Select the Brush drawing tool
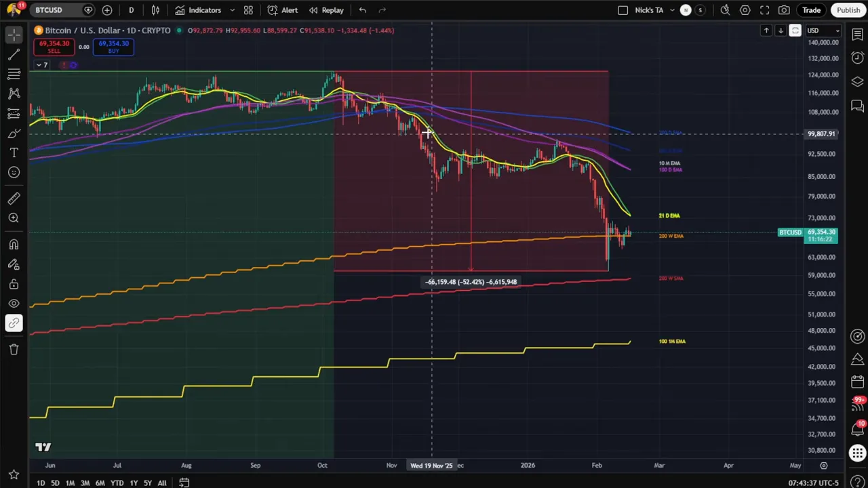The image size is (868, 488). (x=14, y=133)
